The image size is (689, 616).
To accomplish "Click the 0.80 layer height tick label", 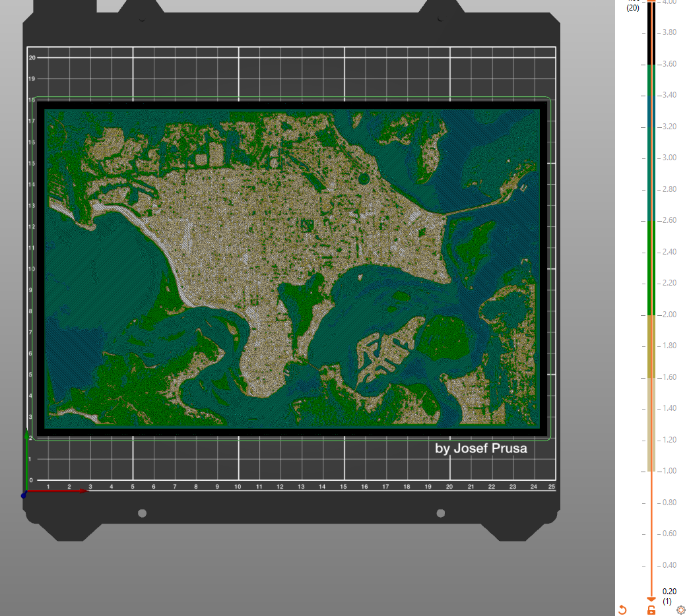I will (x=669, y=503).
